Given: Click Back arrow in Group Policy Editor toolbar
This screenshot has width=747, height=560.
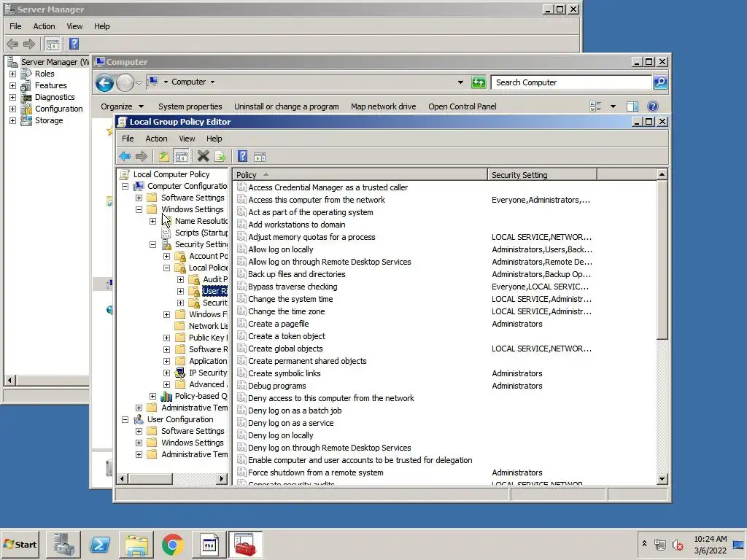Looking at the screenshot, I should click(125, 156).
